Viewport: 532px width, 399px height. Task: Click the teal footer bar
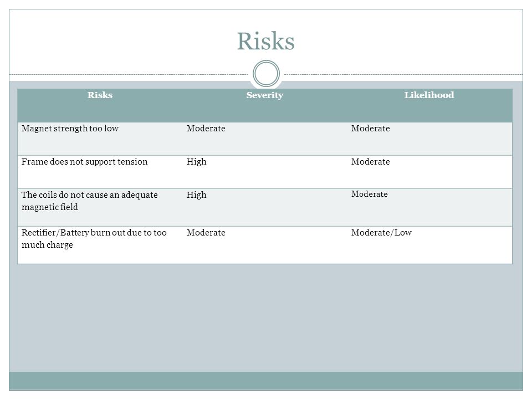point(266,381)
